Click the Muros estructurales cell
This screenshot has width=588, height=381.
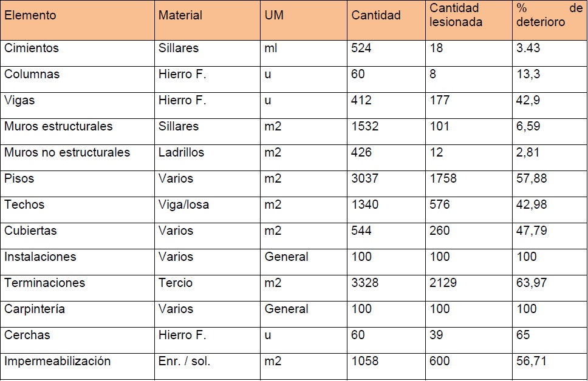[x=58, y=126]
